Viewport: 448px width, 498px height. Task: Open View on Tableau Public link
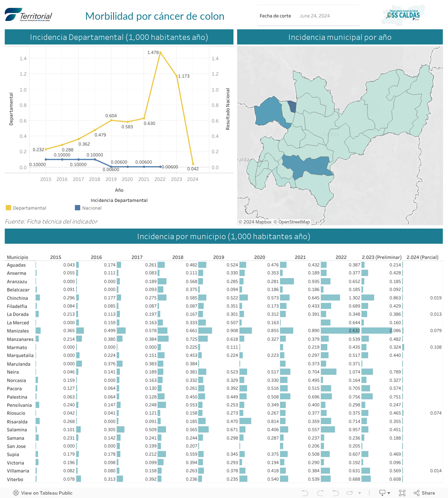pyautogui.click(x=42, y=493)
